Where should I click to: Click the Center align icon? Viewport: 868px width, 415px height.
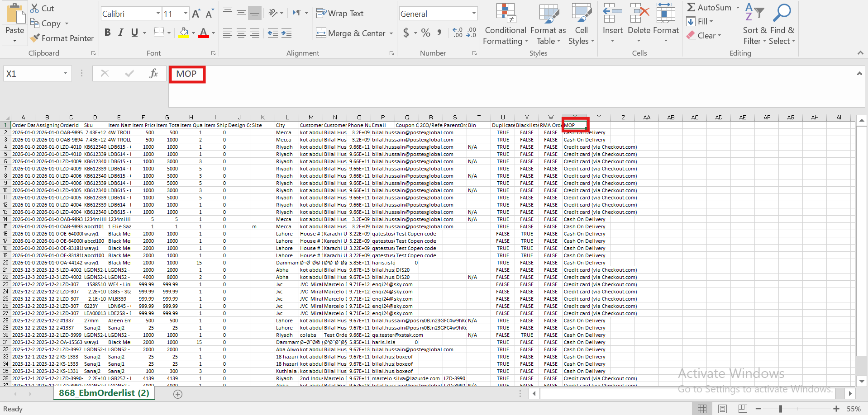coord(241,33)
